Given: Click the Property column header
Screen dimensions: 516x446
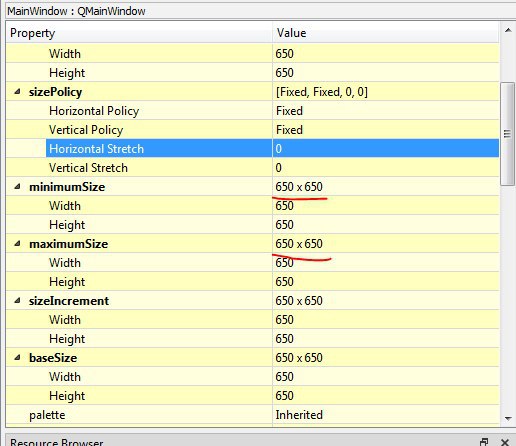Looking at the screenshot, I should (139, 33).
